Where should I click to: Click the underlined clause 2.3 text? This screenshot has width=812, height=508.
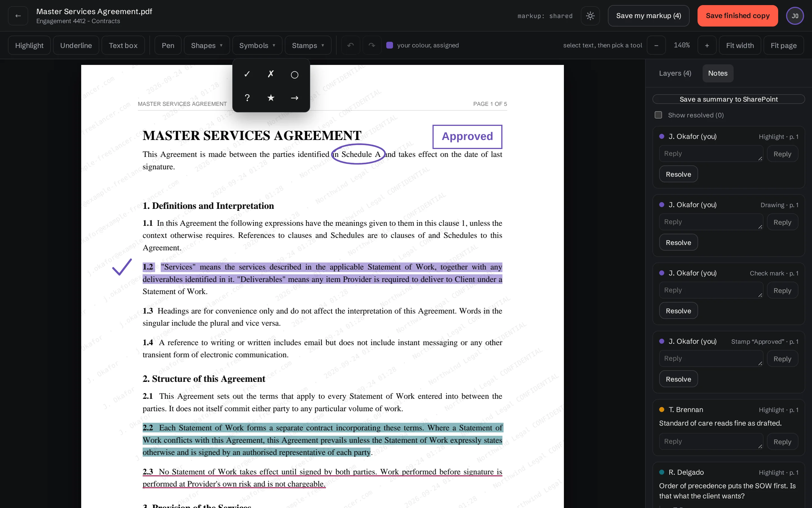point(322,478)
